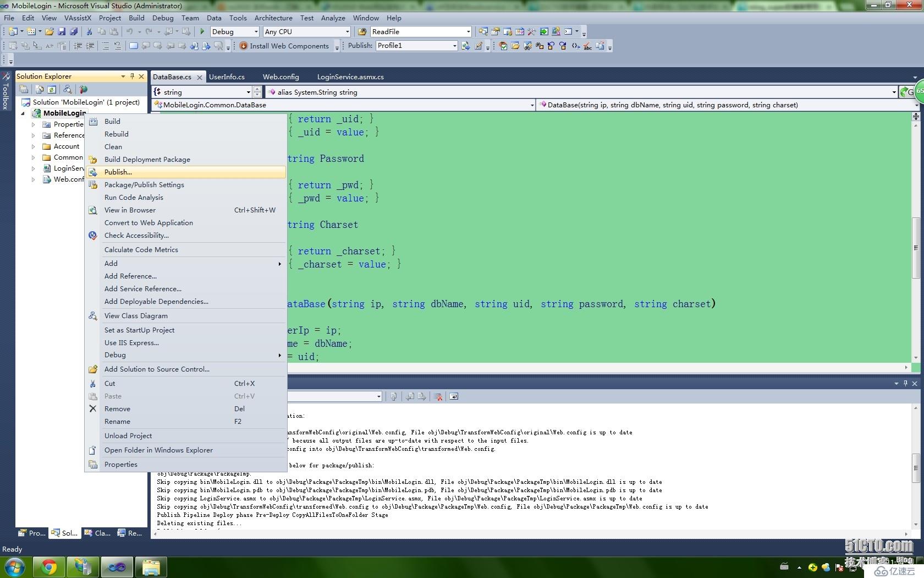Viewport: 924px width, 578px height.
Task: Switch to the Web.config tab
Action: coord(280,77)
